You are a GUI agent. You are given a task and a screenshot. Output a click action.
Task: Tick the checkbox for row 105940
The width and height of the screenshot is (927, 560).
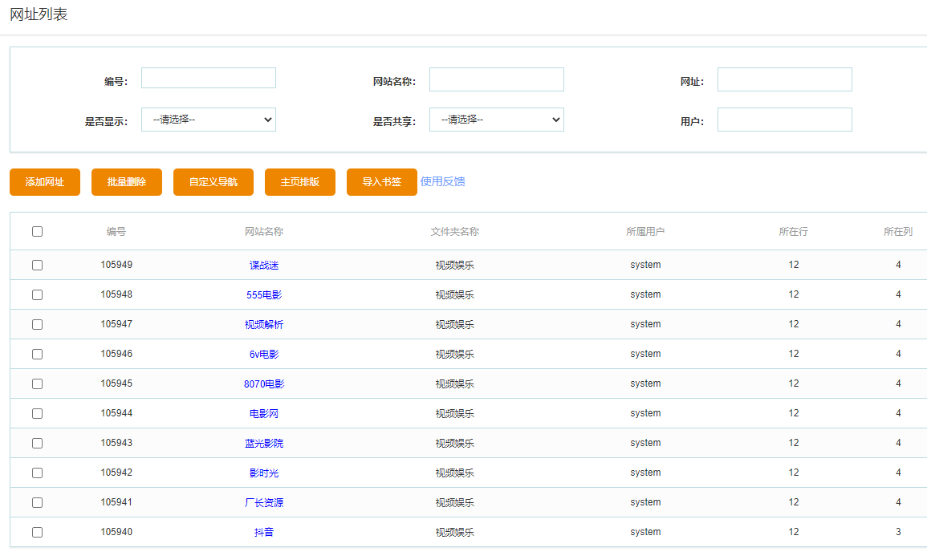(37, 533)
